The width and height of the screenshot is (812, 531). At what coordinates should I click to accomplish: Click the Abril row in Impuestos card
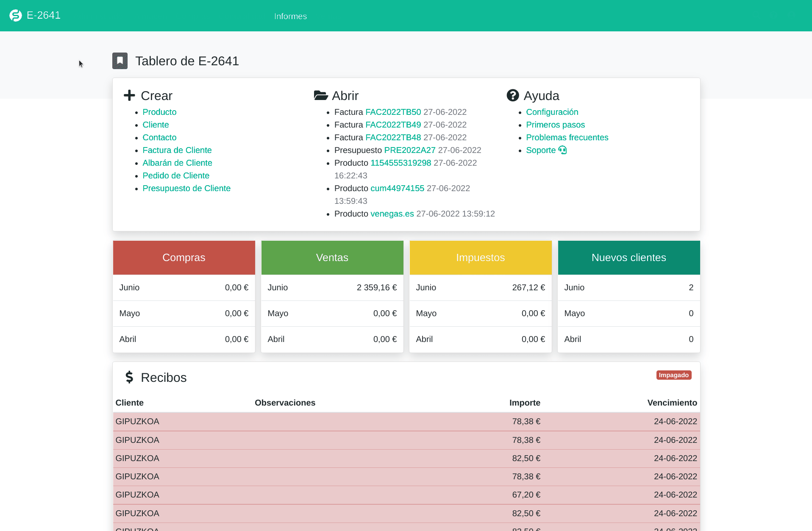tap(481, 339)
